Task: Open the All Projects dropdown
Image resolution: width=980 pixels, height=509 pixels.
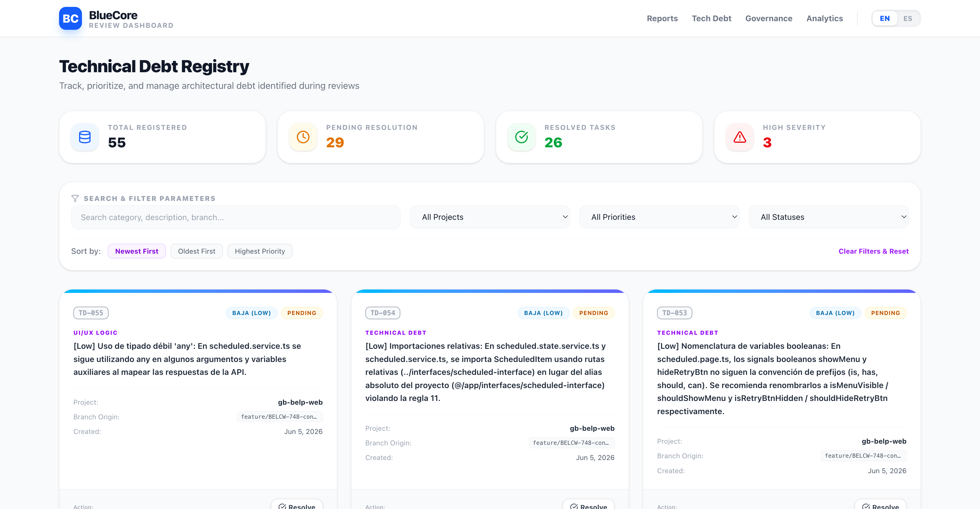Action: [490, 217]
